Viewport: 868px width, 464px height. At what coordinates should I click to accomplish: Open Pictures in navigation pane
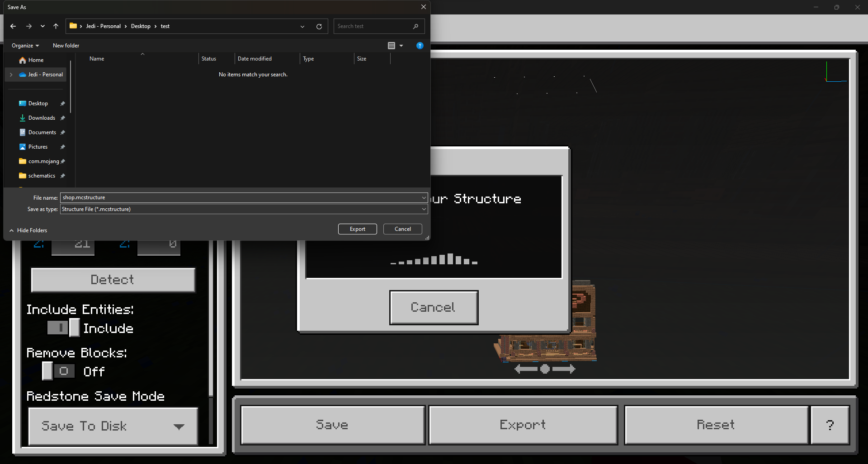38,147
